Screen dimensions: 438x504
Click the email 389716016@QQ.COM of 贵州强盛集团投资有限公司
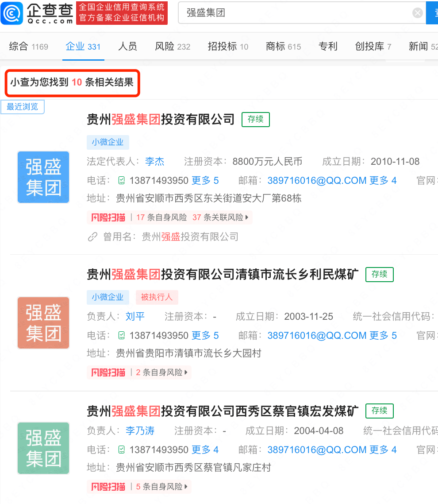[317, 181]
